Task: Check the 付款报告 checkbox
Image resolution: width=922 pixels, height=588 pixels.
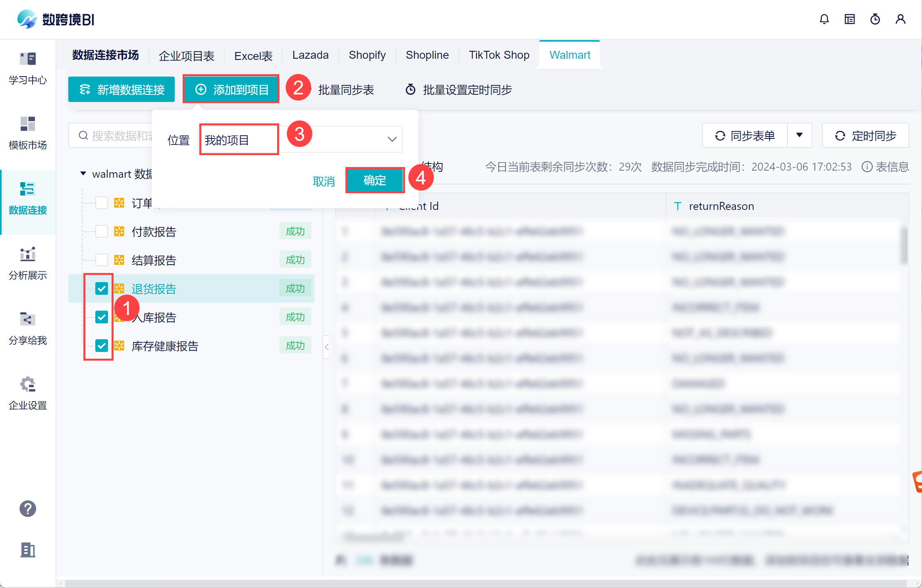Action: [102, 231]
